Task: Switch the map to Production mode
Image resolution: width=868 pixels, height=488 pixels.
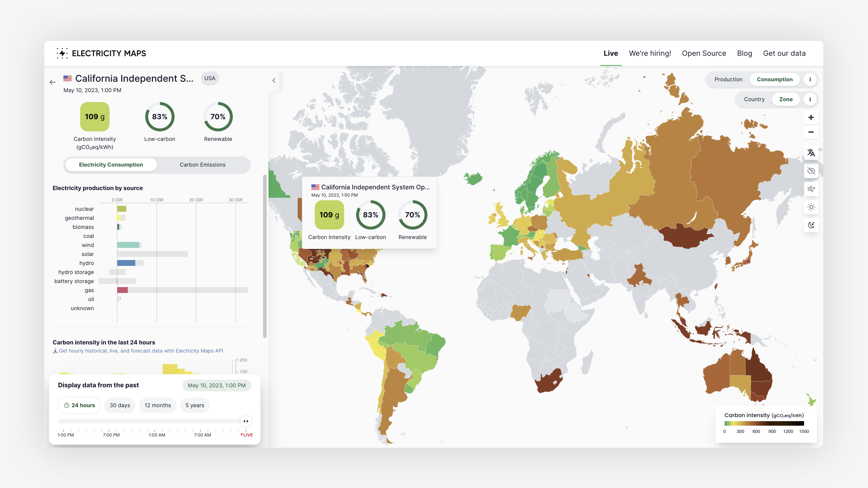Action: click(728, 80)
